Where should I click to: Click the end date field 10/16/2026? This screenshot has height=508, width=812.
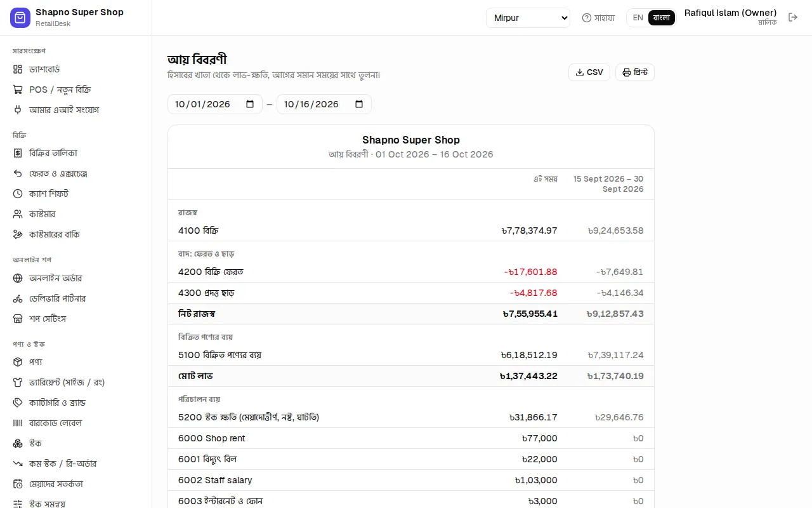pyautogui.click(x=324, y=104)
